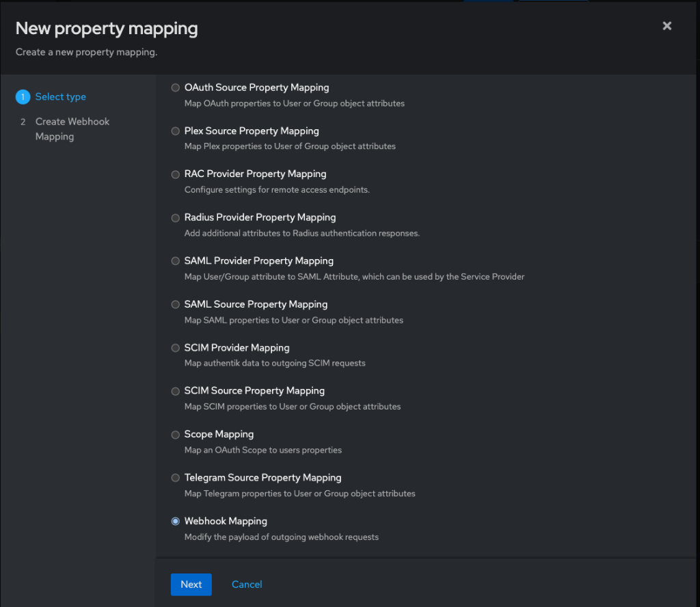The image size is (700, 607).
Task: Select OAuth Source Property Mapping radio button
Action: click(x=176, y=87)
